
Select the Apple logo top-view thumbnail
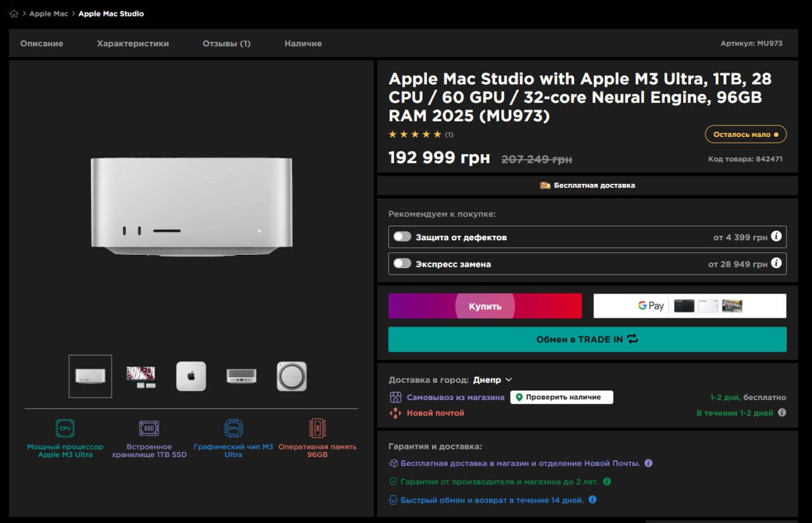pos(191,376)
